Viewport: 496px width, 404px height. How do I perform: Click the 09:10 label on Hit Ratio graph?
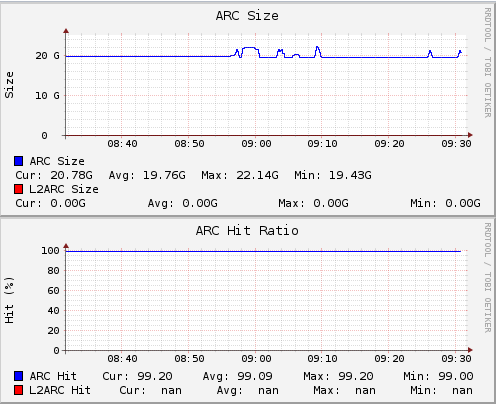pyautogui.click(x=322, y=359)
